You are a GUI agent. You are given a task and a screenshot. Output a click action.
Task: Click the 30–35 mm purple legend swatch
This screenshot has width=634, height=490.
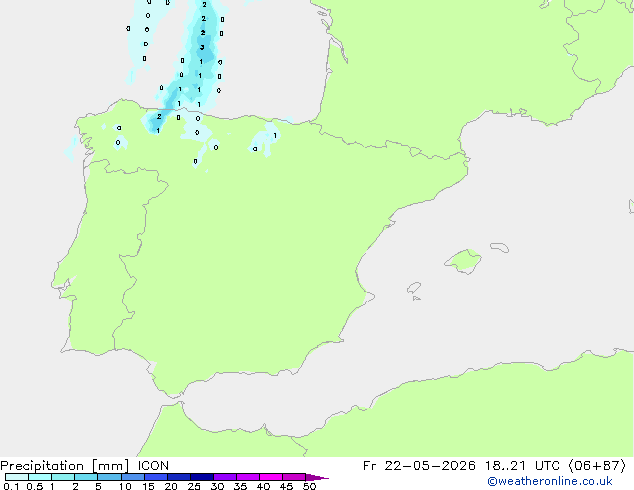225,477
